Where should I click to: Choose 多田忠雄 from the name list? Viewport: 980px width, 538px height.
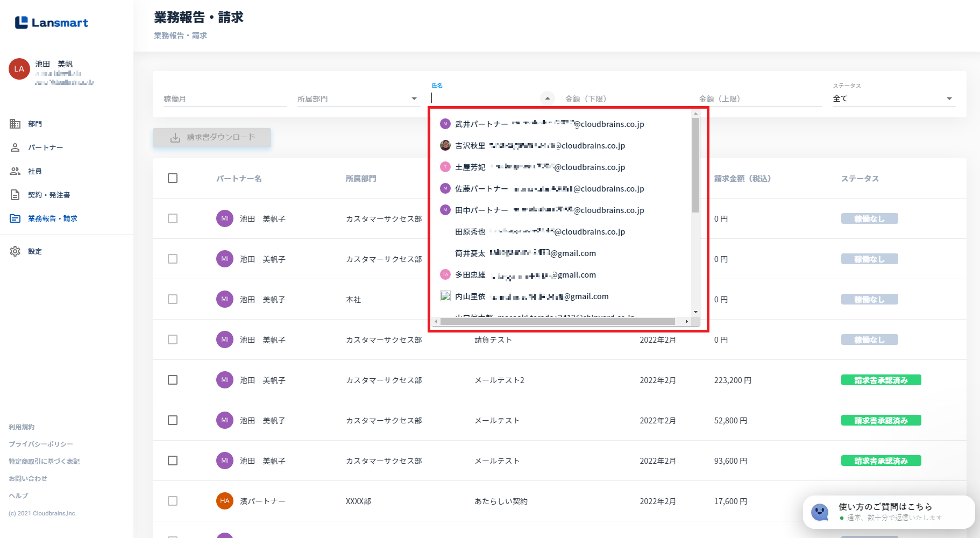(x=562, y=275)
